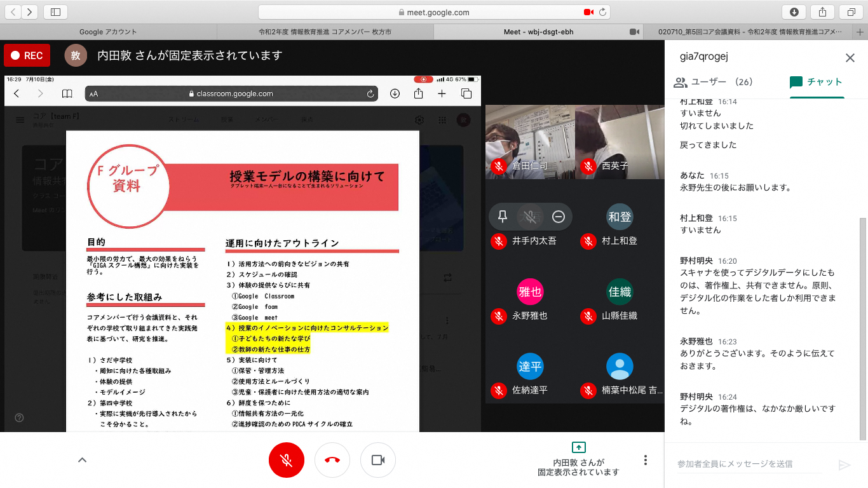Click muted mic icon beside 佐納達平 name
Image resolution: width=868 pixels, height=488 pixels.
[x=499, y=390]
